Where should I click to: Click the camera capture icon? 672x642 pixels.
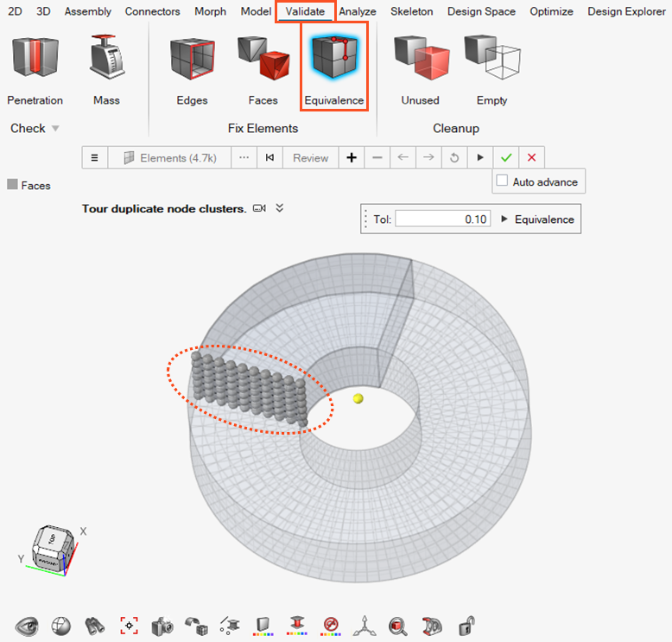(x=162, y=626)
